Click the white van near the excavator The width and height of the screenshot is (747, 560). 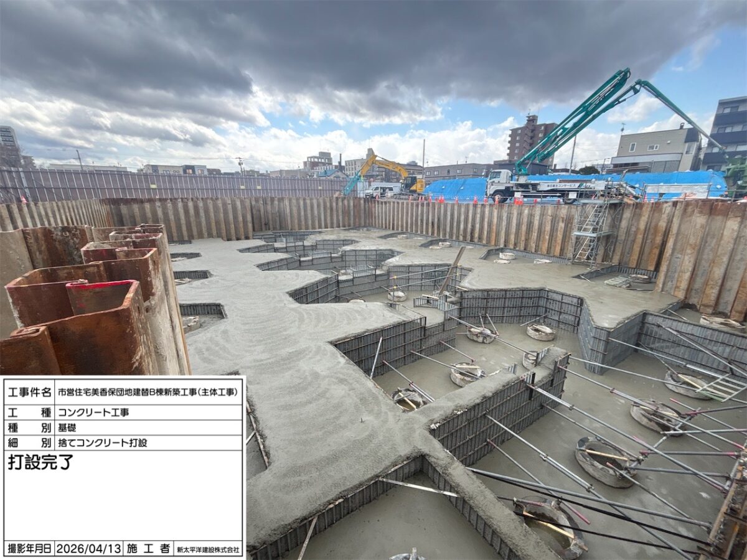383,190
